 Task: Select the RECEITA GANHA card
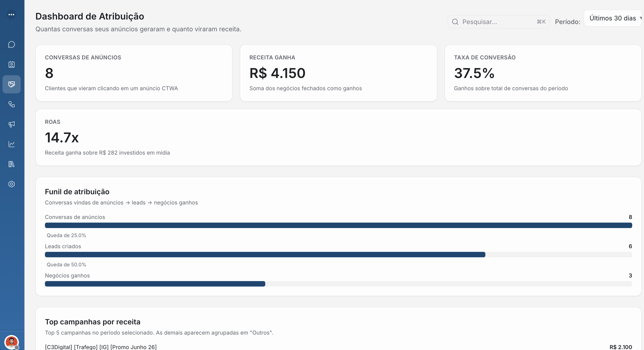[339, 73]
